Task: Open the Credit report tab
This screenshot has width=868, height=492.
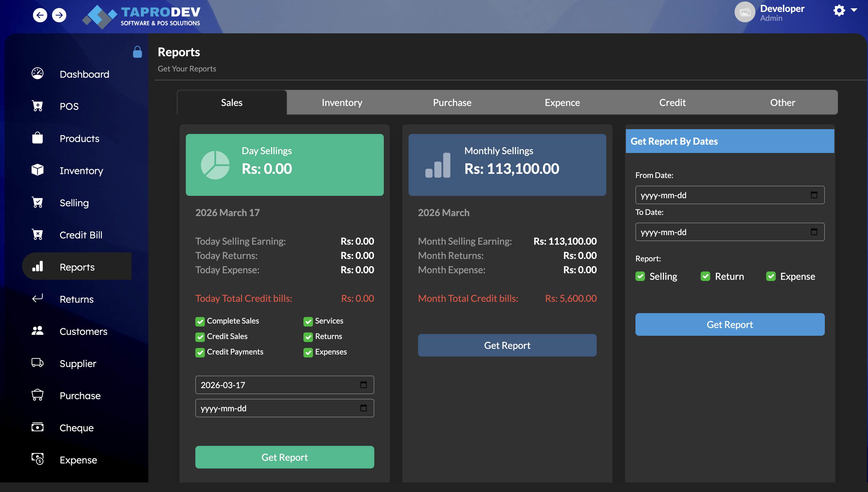Action: [x=672, y=102]
